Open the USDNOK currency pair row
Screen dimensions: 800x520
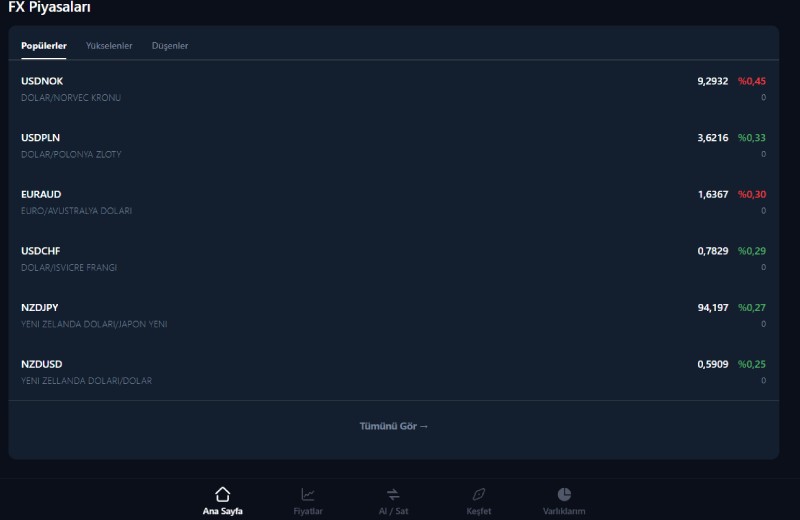[x=42, y=81]
